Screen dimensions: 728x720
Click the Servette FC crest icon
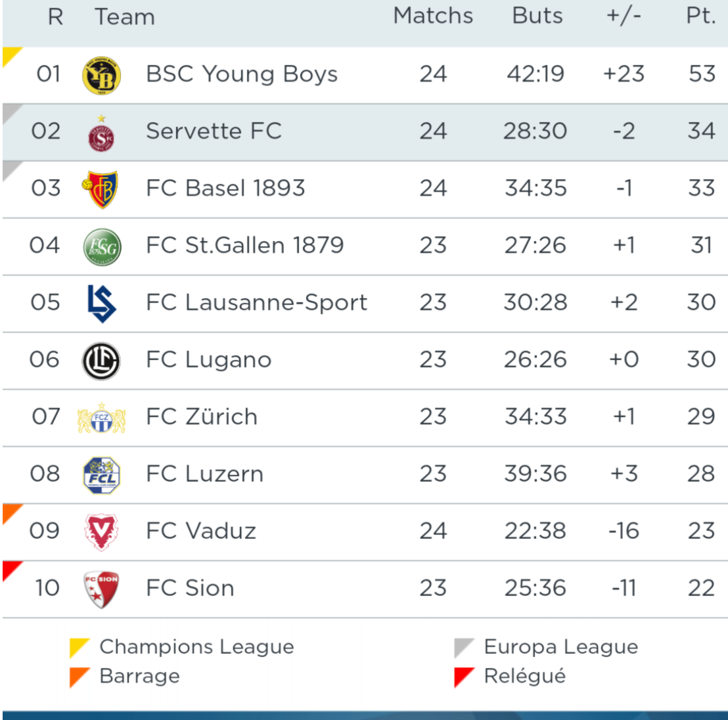101,133
